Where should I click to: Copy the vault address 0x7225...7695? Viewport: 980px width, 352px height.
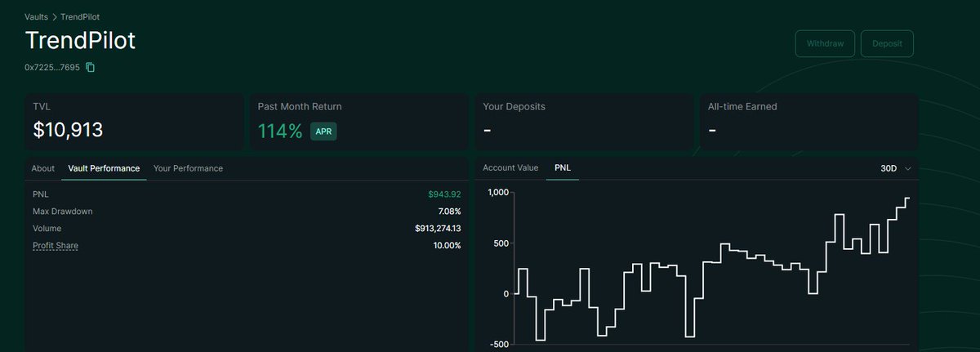pyautogui.click(x=91, y=67)
